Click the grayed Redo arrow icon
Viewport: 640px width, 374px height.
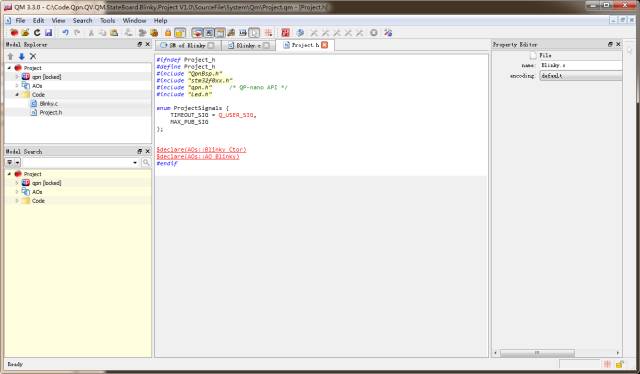coord(77,33)
